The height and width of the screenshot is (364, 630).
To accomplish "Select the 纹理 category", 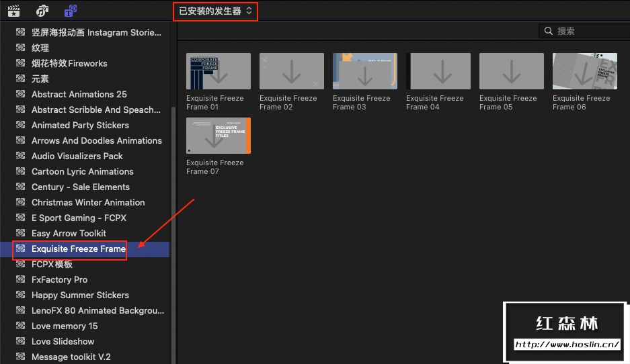I will [x=85, y=48].
